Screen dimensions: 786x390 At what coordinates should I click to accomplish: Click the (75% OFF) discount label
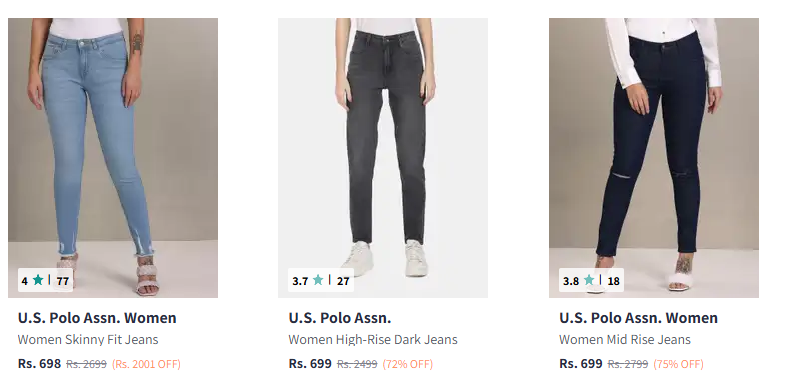(x=678, y=364)
